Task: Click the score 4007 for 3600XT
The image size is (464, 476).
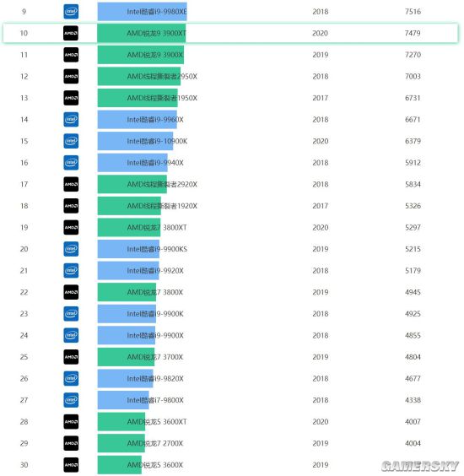Action: 413,421
